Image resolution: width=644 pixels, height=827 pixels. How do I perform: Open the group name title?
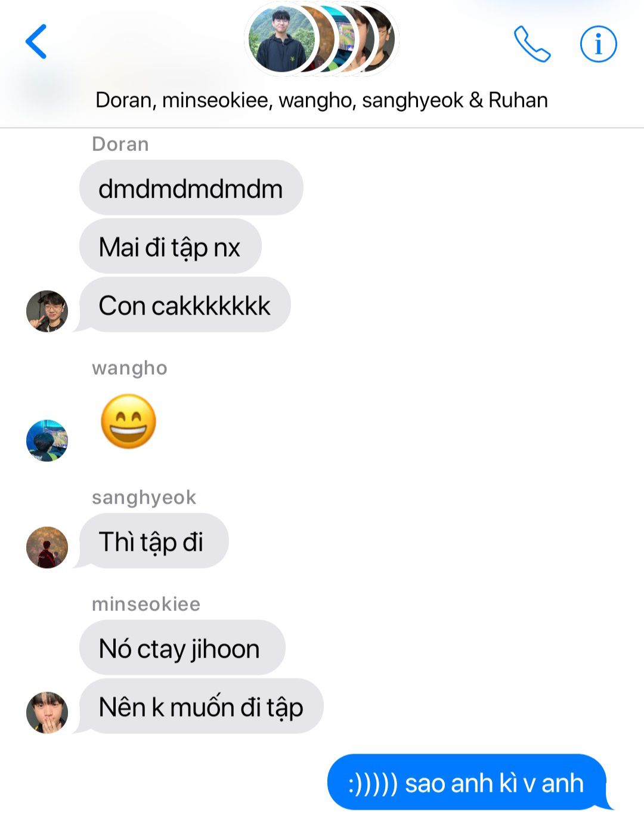[321, 100]
